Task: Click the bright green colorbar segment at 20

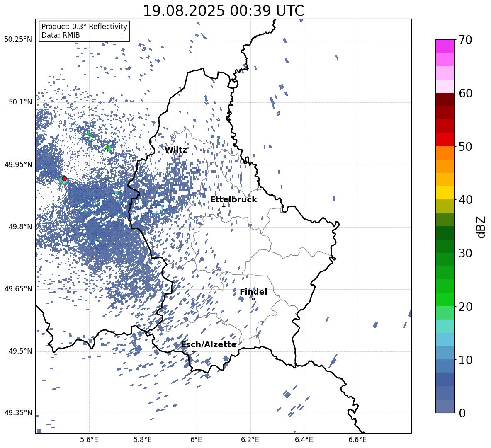Action: pyautogui.click(x=445, y=299)
